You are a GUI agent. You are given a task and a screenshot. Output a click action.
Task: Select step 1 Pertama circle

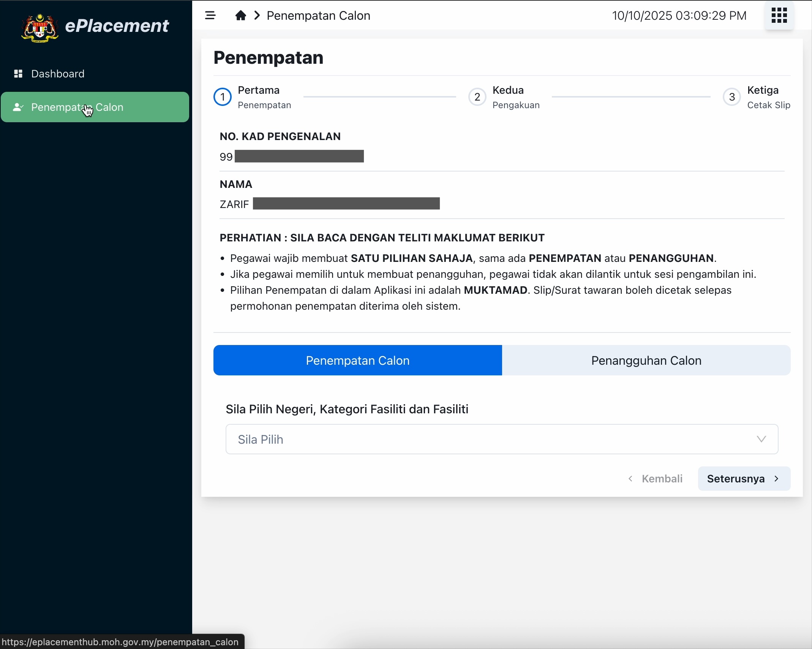pos(223,97)
